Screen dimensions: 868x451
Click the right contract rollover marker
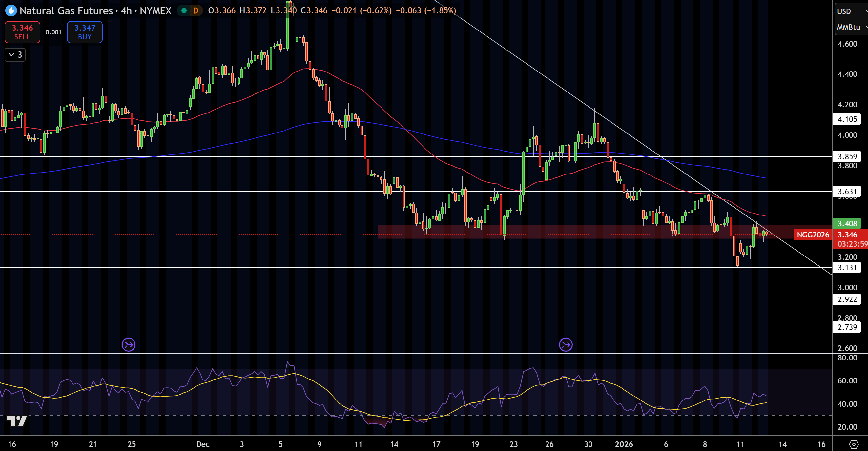pos(566,345)
